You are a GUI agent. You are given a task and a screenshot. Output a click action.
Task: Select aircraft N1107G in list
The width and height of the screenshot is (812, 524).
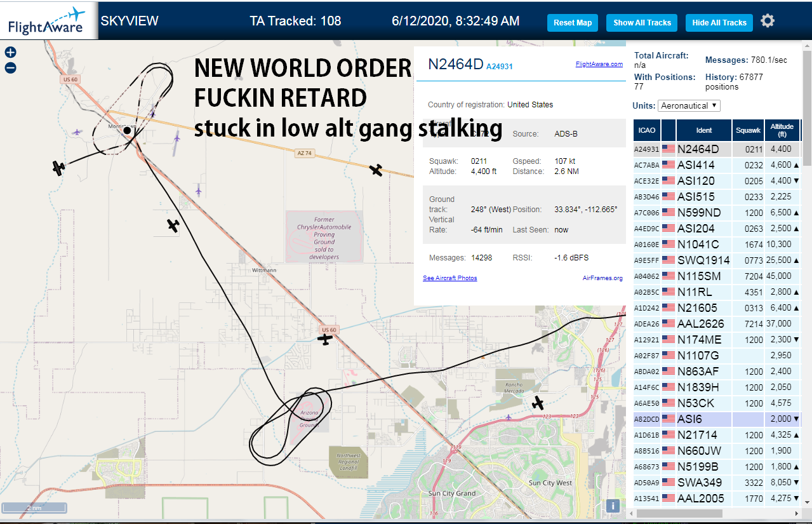(x=717, y=356)
